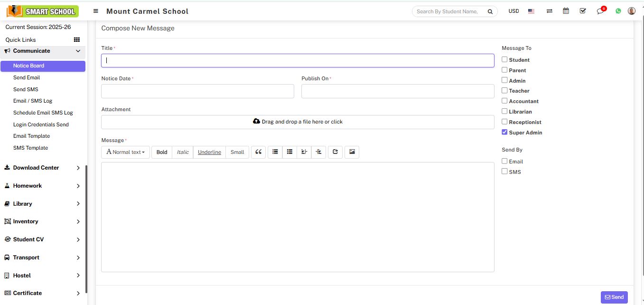Click the Notice Date input field
Viewport: 644px width, 305px height.
(x=197, y=91)
